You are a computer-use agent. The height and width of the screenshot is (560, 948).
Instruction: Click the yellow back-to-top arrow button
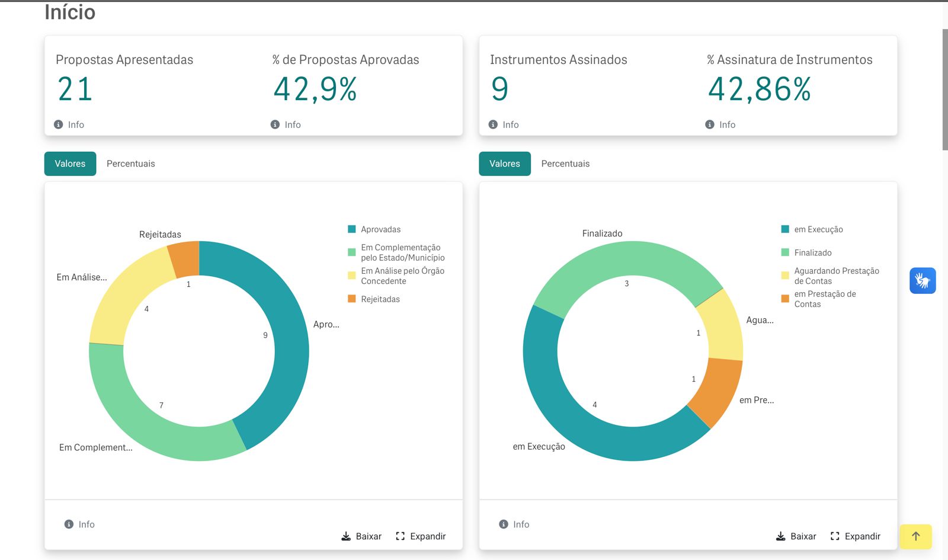point(915,536)
